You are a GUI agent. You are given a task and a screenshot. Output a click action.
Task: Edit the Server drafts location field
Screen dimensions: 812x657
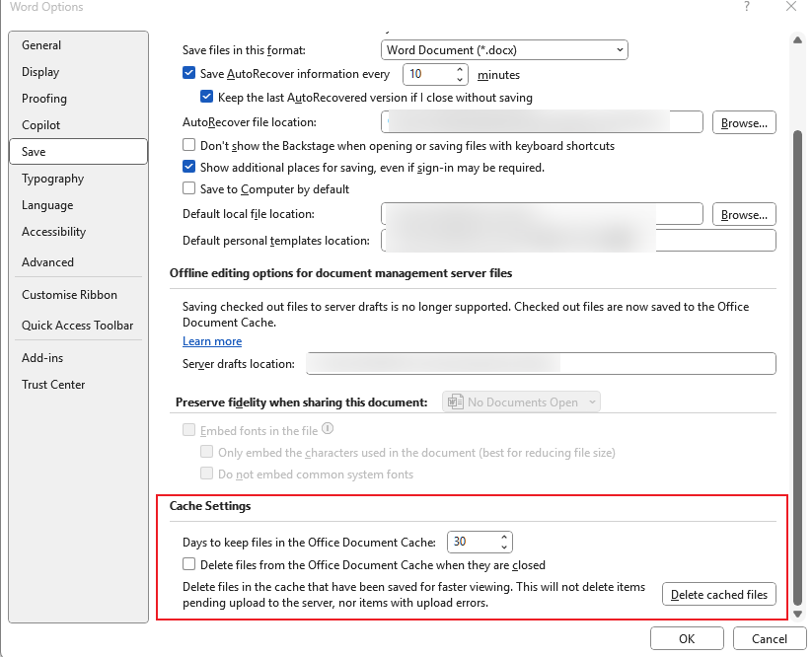pos(541,363)
